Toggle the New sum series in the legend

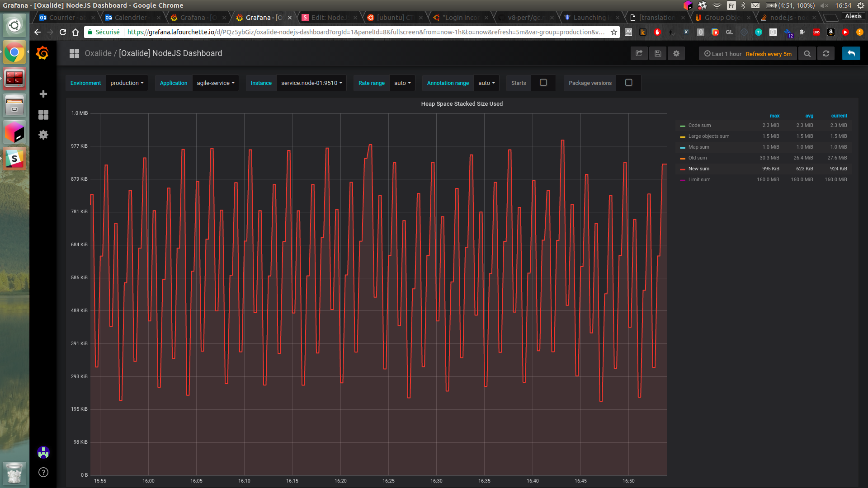[698, 169]
